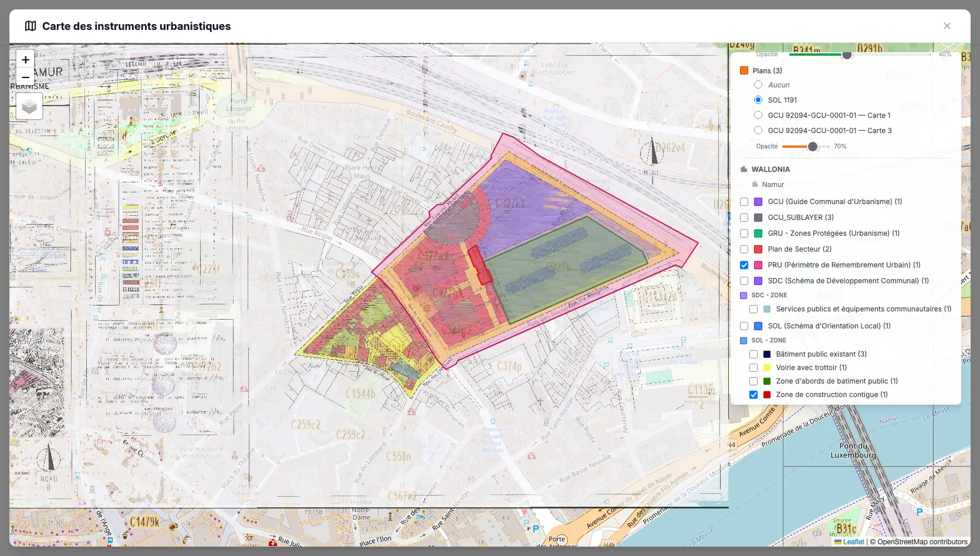Click the red Plan de Secteur swatch

click(758, 249)
